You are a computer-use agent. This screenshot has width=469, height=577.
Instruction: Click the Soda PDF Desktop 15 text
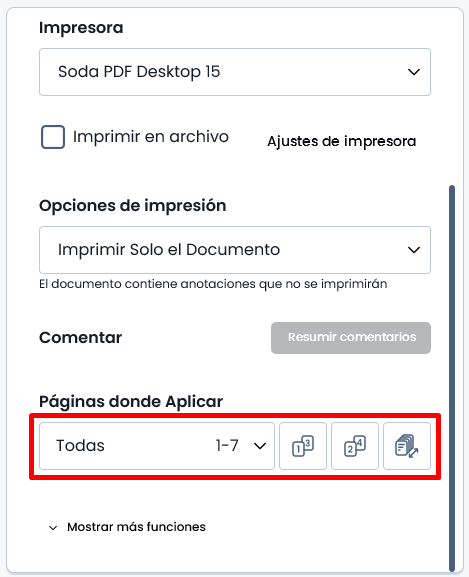[x=139, y=72]
